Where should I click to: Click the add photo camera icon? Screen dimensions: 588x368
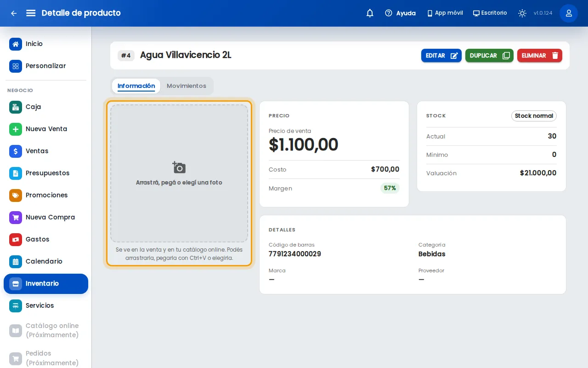click(x=179, y=167)
